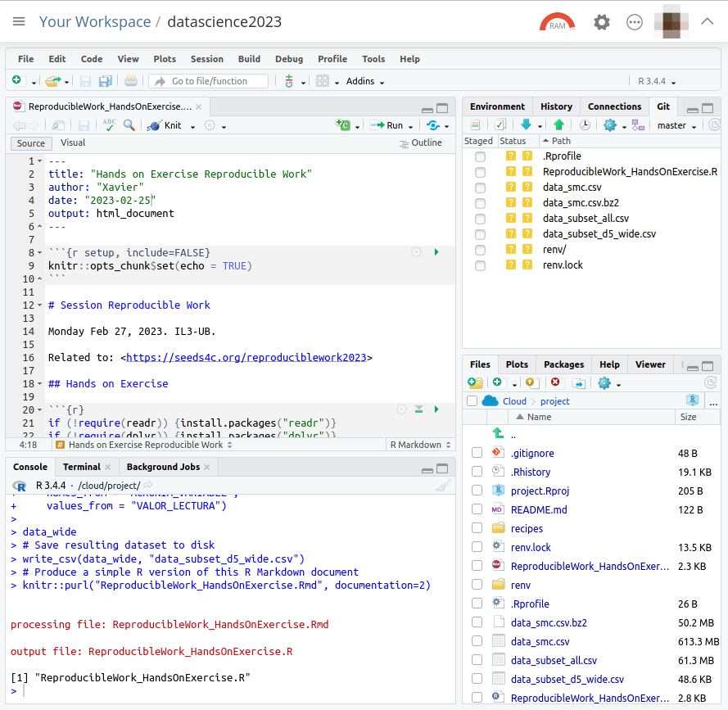
Task: Switch to the History tab
Action: [556, 106]
